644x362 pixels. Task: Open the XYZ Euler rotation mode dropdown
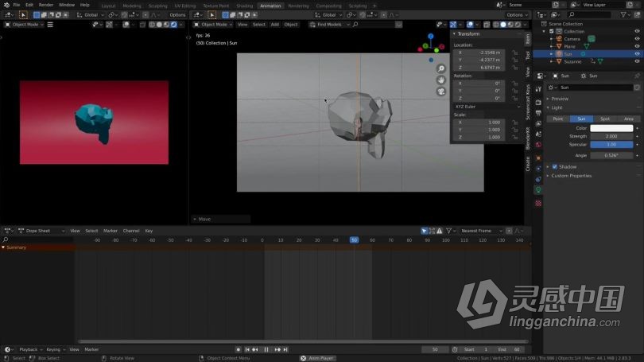(x=487, y=107)
